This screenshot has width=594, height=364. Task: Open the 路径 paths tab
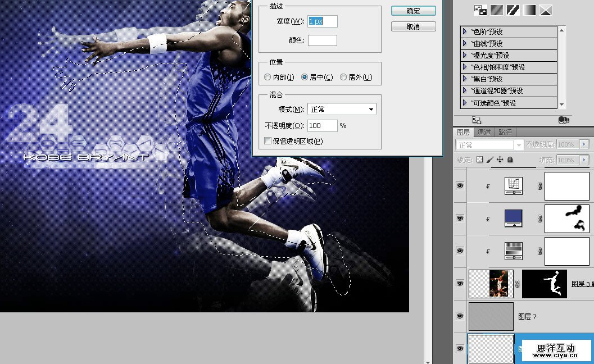coord(504,132)
